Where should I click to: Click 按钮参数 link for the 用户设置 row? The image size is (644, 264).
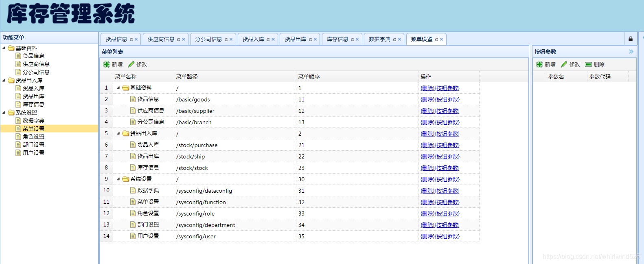coord(447,236)
